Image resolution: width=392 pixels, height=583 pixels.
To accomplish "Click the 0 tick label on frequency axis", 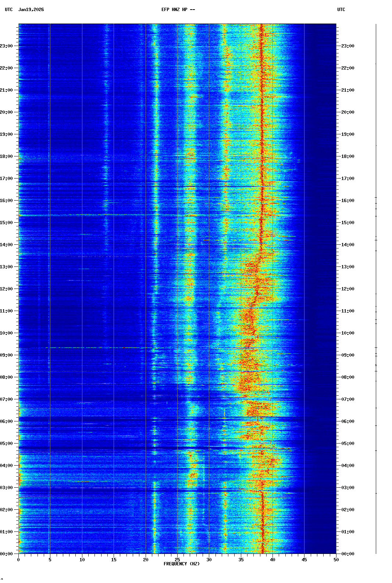I will click(18, 560).
